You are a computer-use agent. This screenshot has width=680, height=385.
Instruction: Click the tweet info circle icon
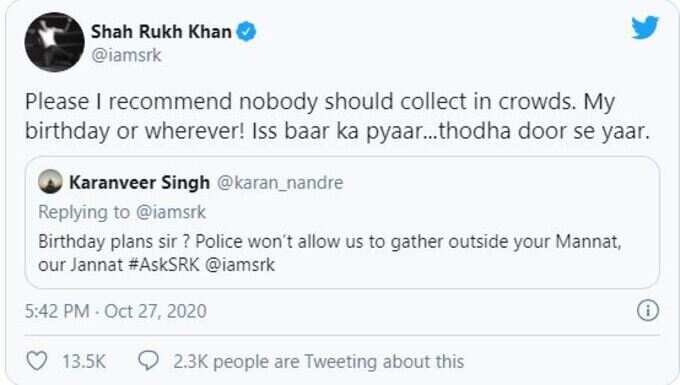click(648, 310)
